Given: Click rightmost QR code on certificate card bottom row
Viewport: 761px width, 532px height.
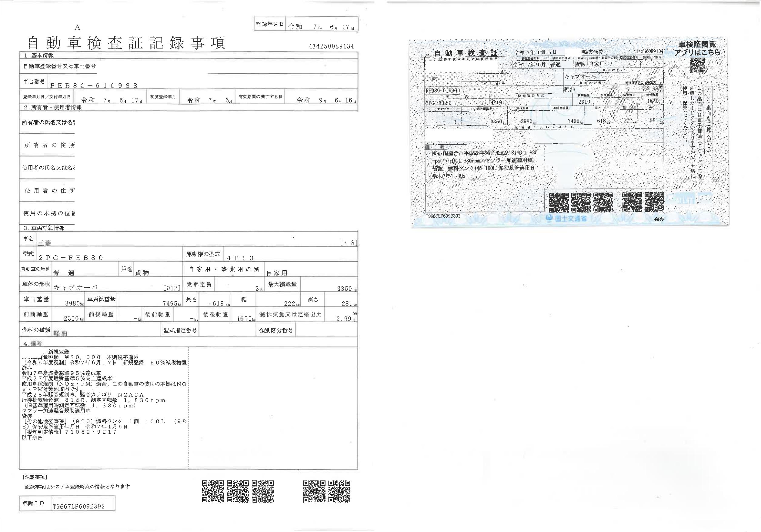Looking at the screenshot, I should 654,202.
